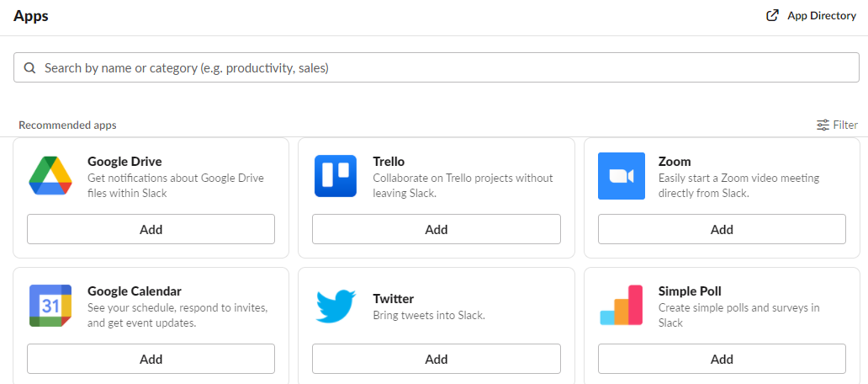
Task: Select the Simple Poll title
Action: (690, 291)
